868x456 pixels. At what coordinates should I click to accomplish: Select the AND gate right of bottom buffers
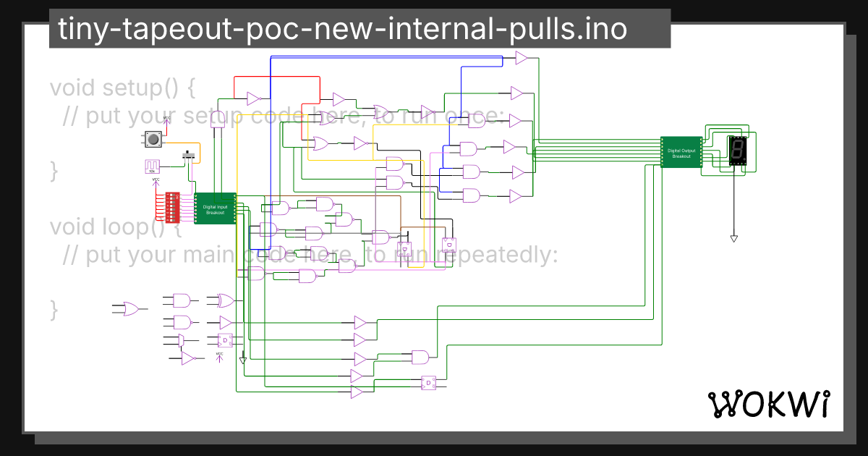pos(420,357)
